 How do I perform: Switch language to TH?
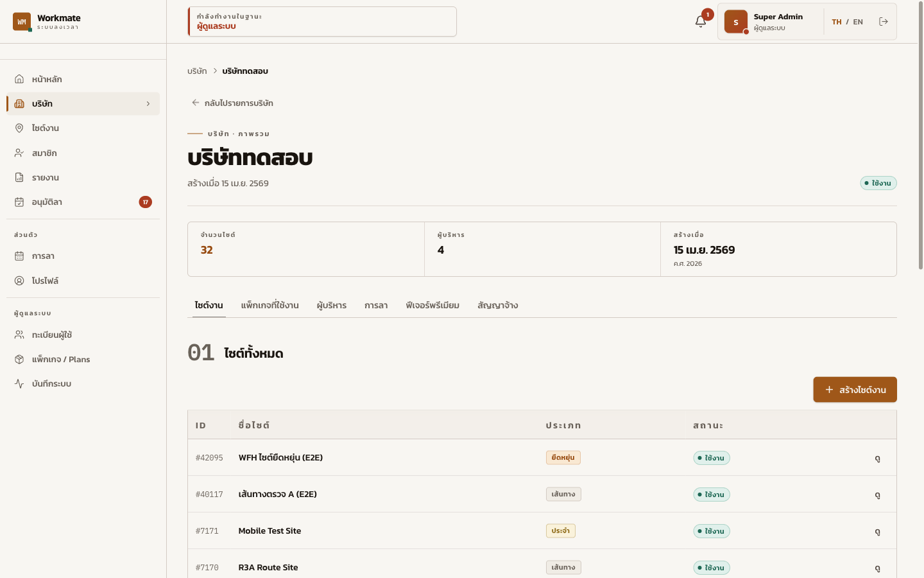(837, 22)
